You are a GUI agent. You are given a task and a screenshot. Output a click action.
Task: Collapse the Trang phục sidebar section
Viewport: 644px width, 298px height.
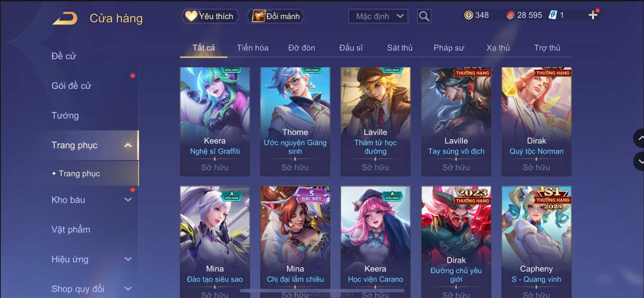(x=128, y=145)
